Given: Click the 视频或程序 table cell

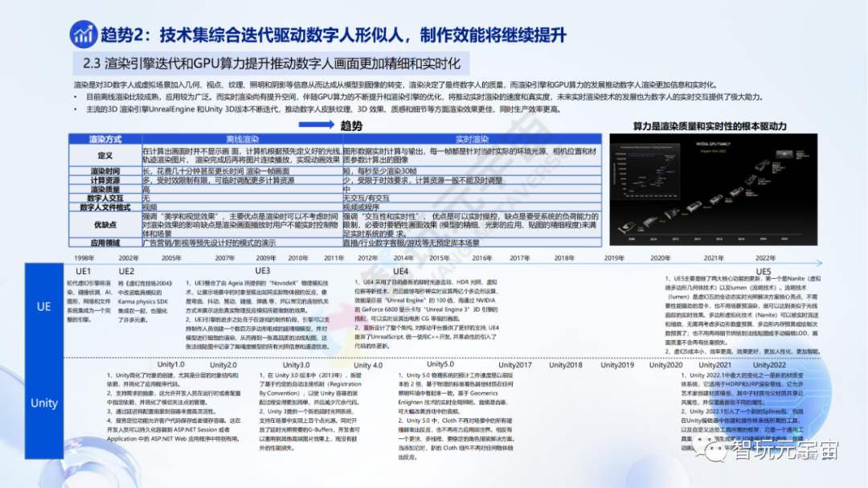Looking at the screenshot, I should [473, 207].
